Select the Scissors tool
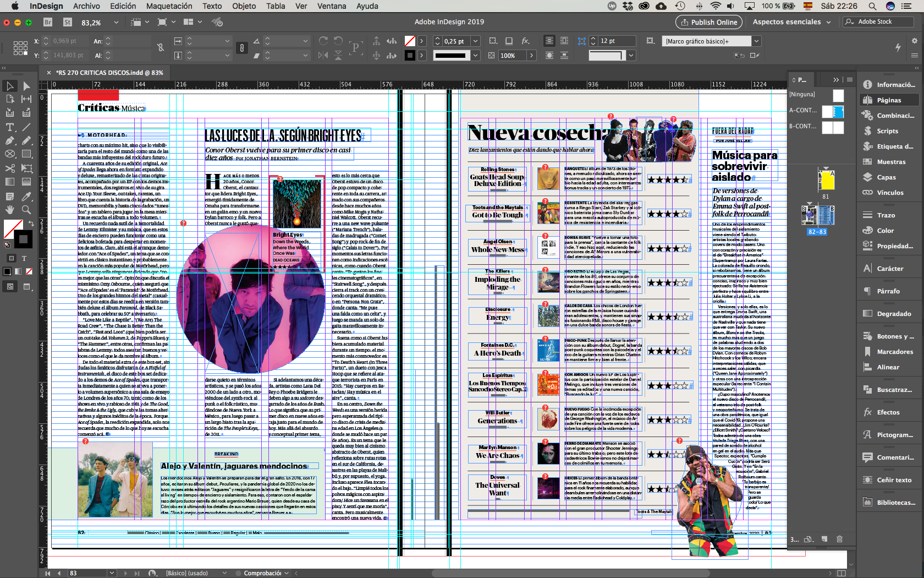This screenshot has width=924, height=578. pos(9,168)
